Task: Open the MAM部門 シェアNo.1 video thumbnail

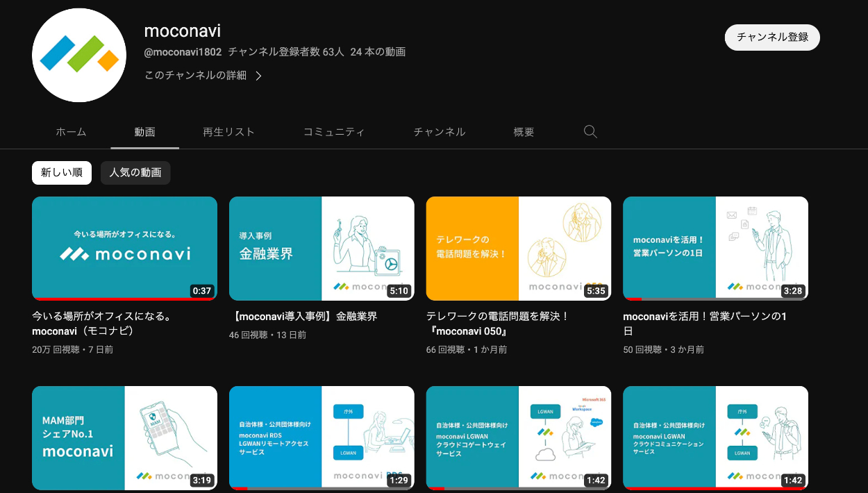Action: click(124, 437)
